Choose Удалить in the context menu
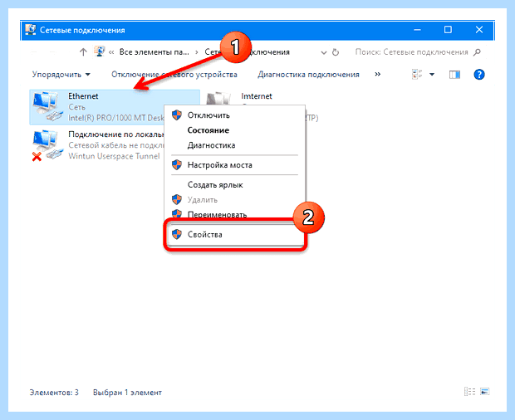Screen dimensions: 515x420 234,199
